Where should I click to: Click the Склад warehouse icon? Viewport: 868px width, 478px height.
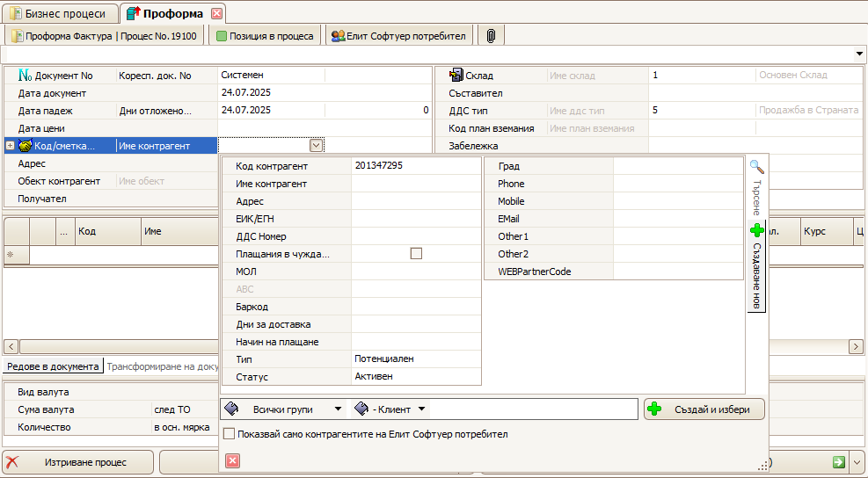pyautogui.click(x=456, y=76)
